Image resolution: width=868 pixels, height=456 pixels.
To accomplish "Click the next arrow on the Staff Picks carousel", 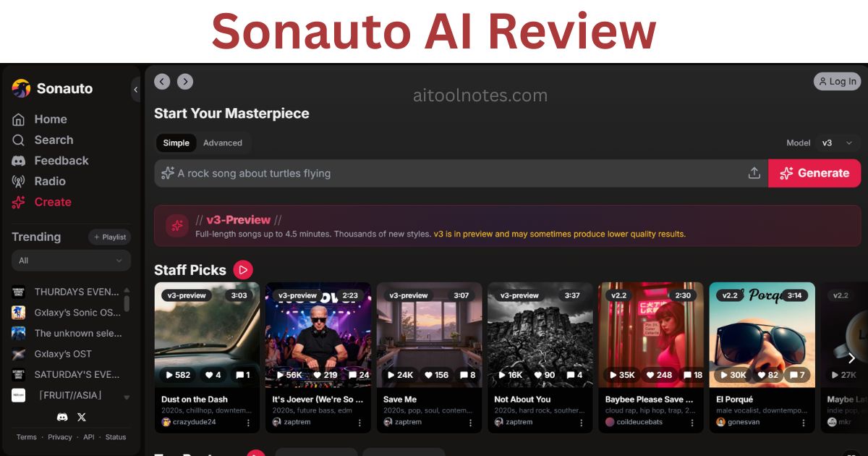I will click(x=851, y=358).
